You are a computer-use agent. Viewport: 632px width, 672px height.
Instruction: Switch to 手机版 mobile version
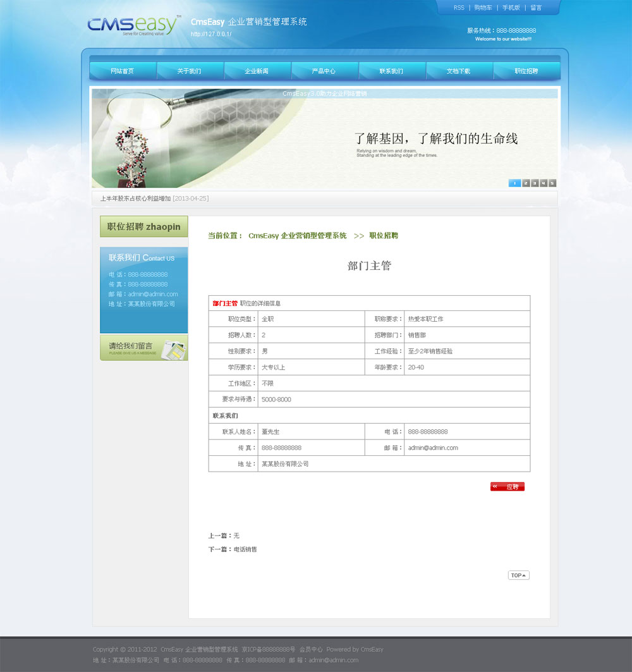point(511,8)
